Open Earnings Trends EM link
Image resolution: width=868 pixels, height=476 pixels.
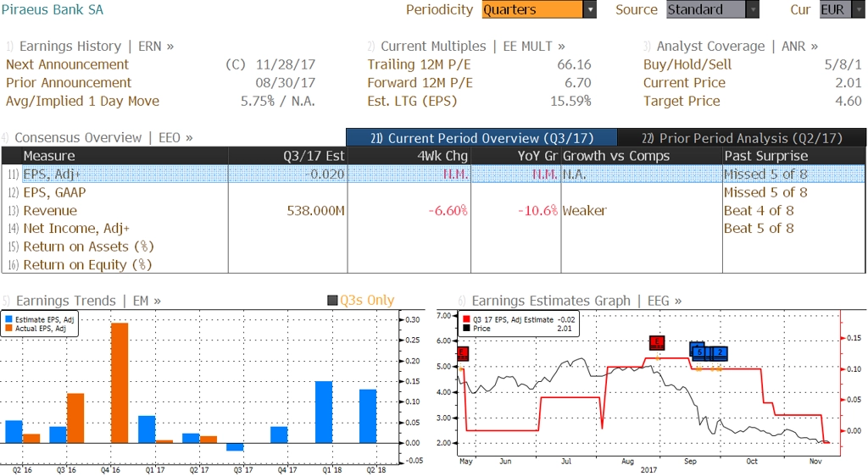click(x=88, y=301)
